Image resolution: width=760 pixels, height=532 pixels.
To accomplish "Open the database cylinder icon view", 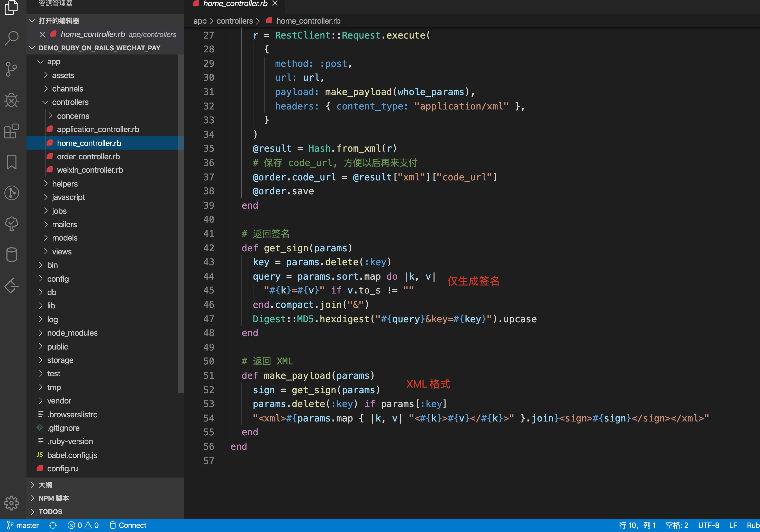I will point(12,254).
